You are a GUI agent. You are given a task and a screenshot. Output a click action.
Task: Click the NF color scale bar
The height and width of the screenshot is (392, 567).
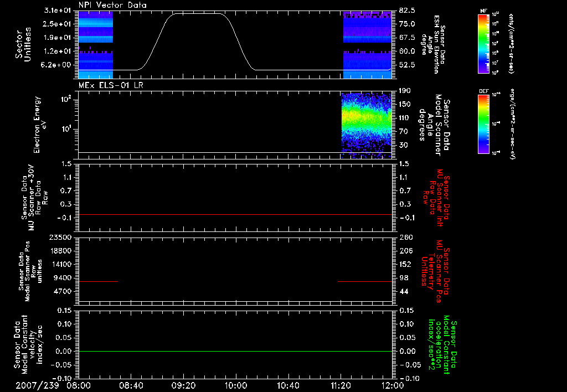484,43
